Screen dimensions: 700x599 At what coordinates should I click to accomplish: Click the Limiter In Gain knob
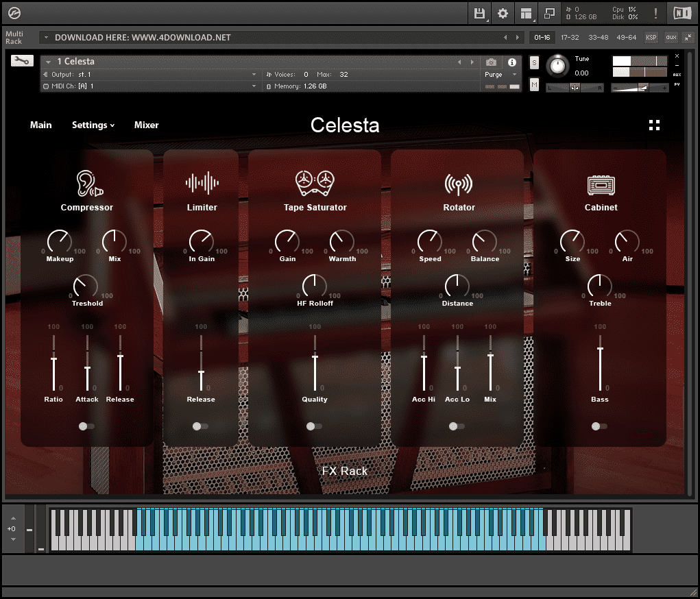202,242
